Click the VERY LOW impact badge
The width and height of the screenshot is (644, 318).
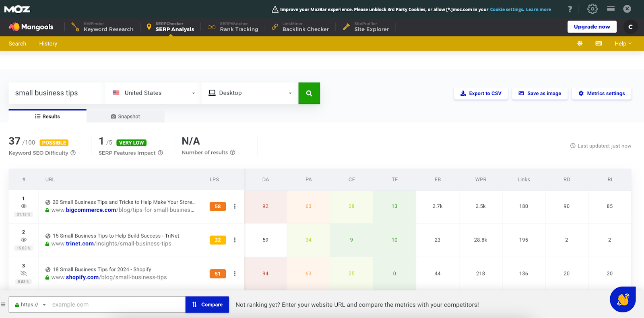coord(131,143)
